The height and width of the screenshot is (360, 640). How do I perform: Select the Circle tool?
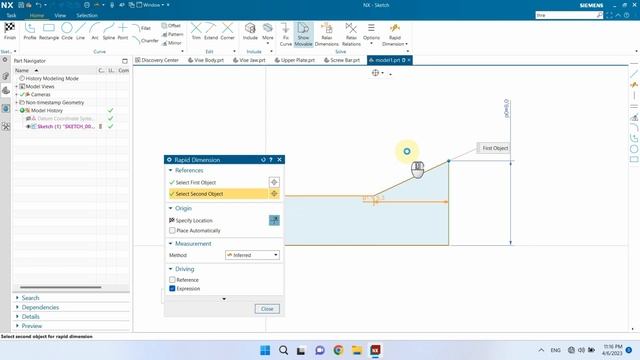[x=67, y=31]
